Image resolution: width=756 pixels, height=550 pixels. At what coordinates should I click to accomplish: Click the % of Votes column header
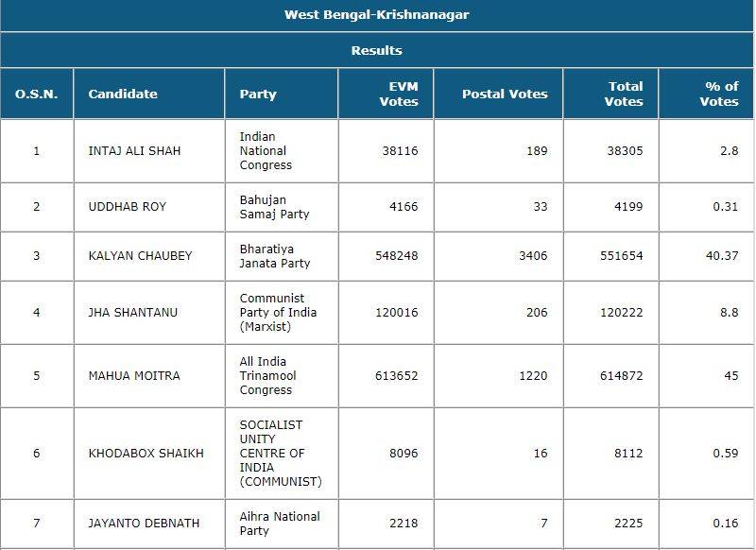point(719,94)
